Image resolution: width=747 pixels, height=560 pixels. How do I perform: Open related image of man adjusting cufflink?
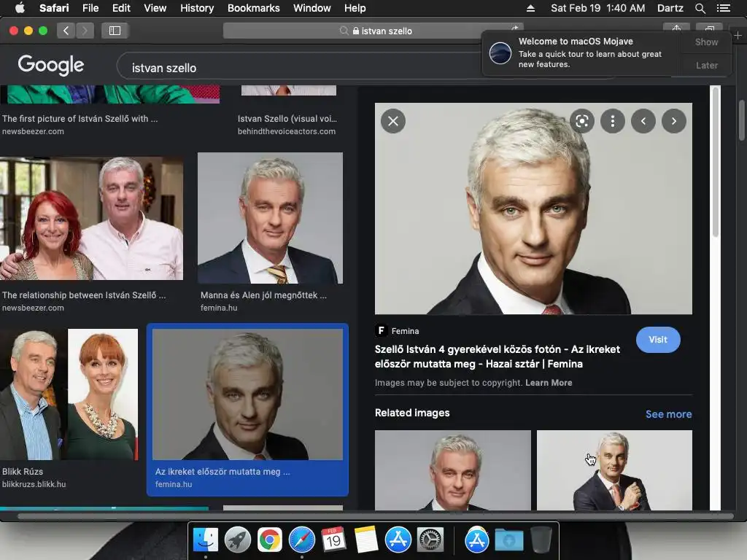(614, 470)
